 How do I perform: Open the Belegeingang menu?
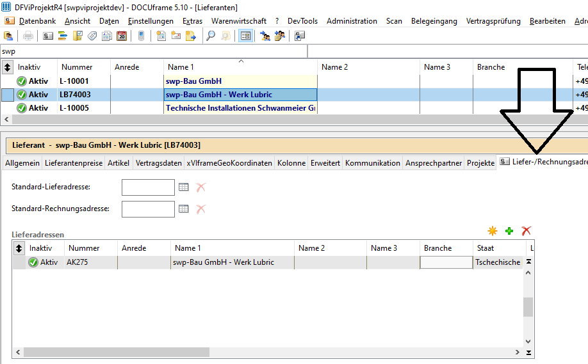tap(434, 21)
